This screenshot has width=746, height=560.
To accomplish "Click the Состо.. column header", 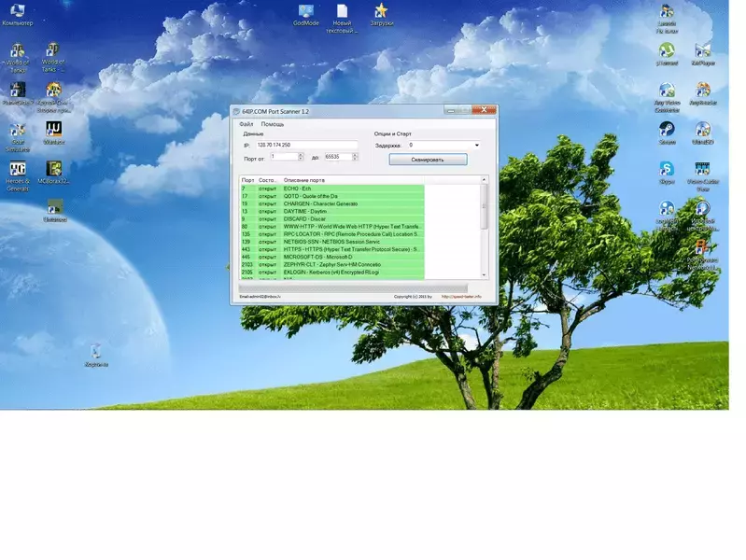I will pyautogui.click(x=268, y=180).
